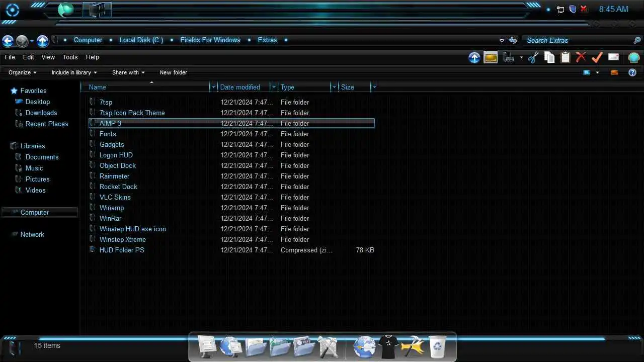Select the Videos library
Viewport: 644px width, 362px height.
pos(36,191)
